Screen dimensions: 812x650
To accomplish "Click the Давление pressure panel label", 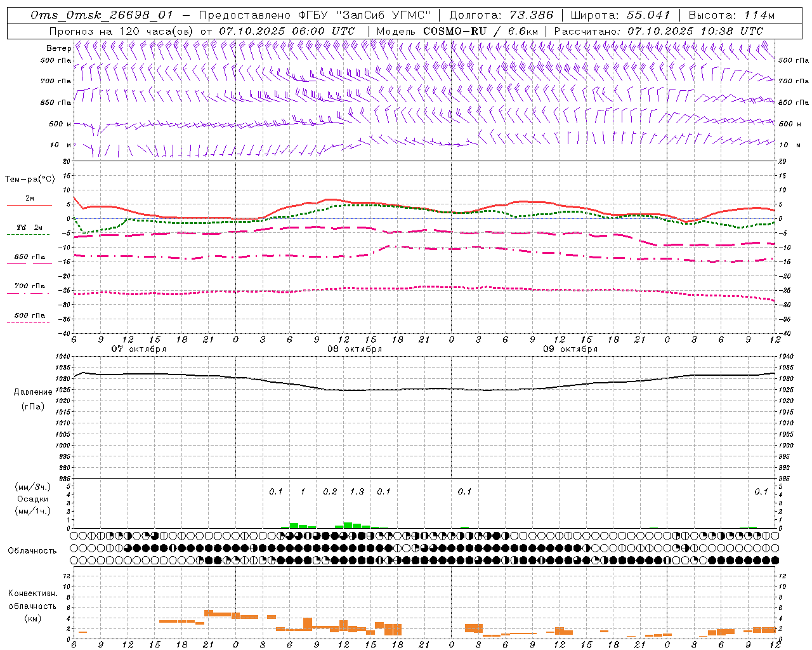I will pos(32,392).
